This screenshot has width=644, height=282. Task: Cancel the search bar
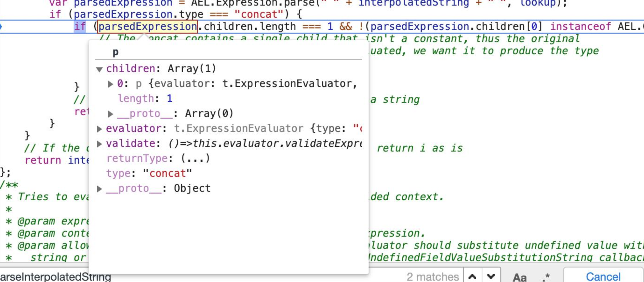tap(603, 276)
